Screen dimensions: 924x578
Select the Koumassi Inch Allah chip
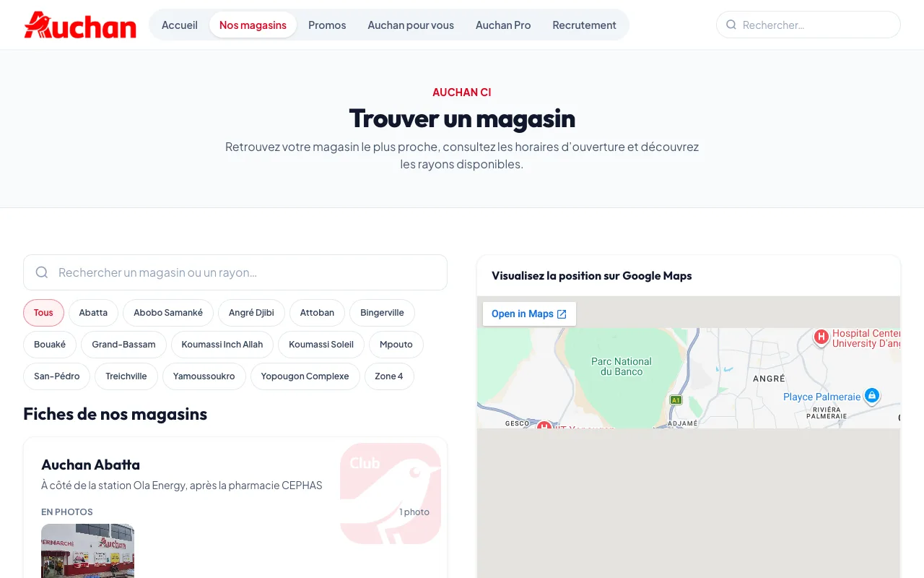click(x=222, y=345)
